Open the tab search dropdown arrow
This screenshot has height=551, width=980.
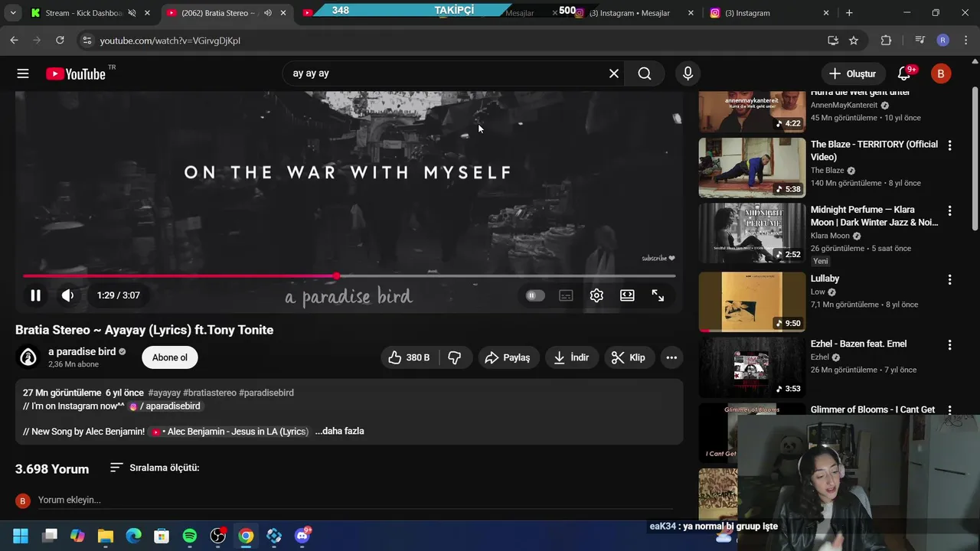[13, 13]
